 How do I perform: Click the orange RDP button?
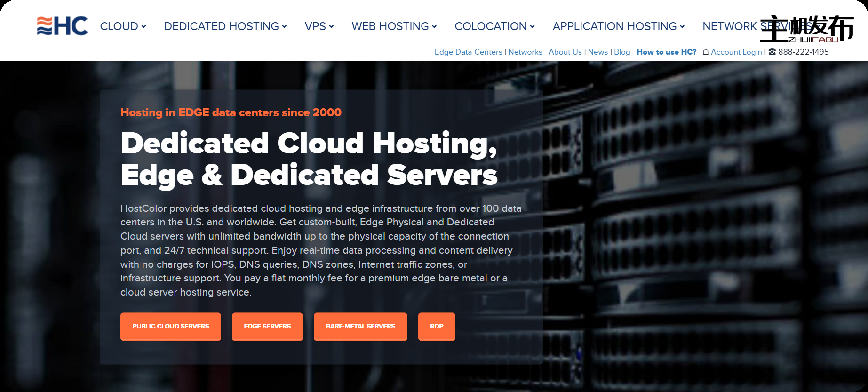pyautogui.click(x=437, y=326)
